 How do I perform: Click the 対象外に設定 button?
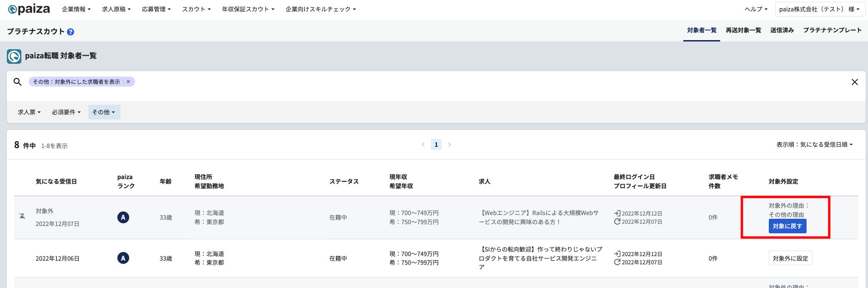(x=791, y=258)
